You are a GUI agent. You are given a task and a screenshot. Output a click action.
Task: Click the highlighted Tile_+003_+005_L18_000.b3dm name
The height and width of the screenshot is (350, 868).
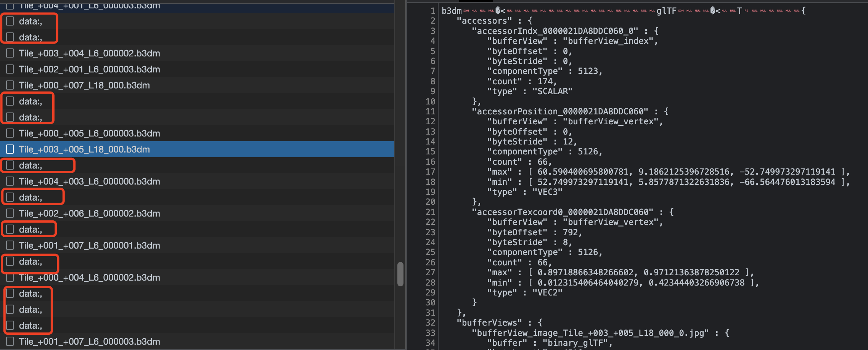84,149
